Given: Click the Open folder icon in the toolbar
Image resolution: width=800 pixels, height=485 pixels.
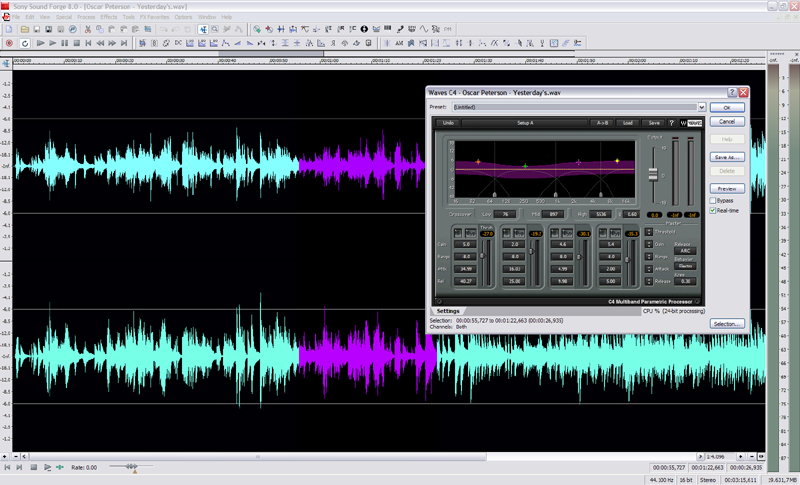Looking at the screenshot, I should [x=24, y=30].
